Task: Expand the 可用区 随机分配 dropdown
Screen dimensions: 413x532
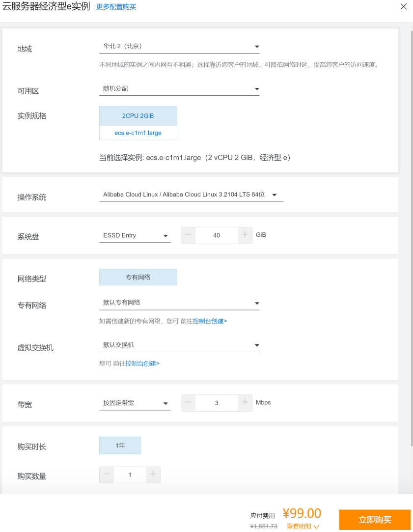Action: pyautogui.click(x=179, y=89)
